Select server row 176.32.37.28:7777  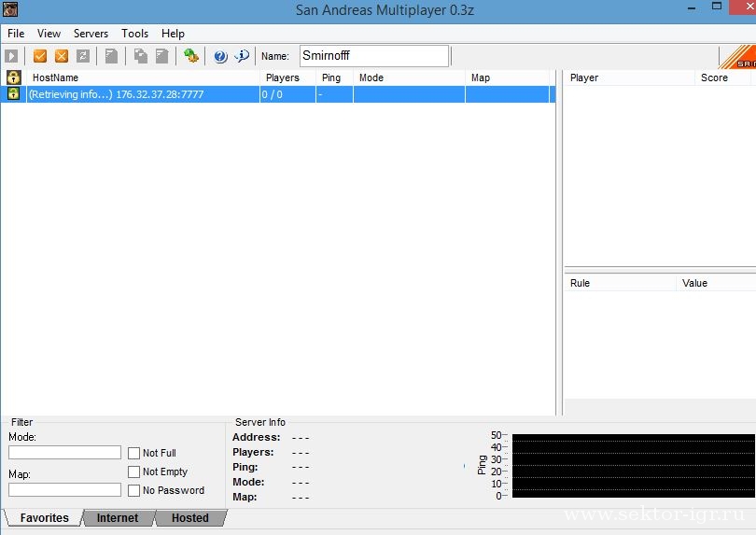pyautogui.click(x=278, y=94)
